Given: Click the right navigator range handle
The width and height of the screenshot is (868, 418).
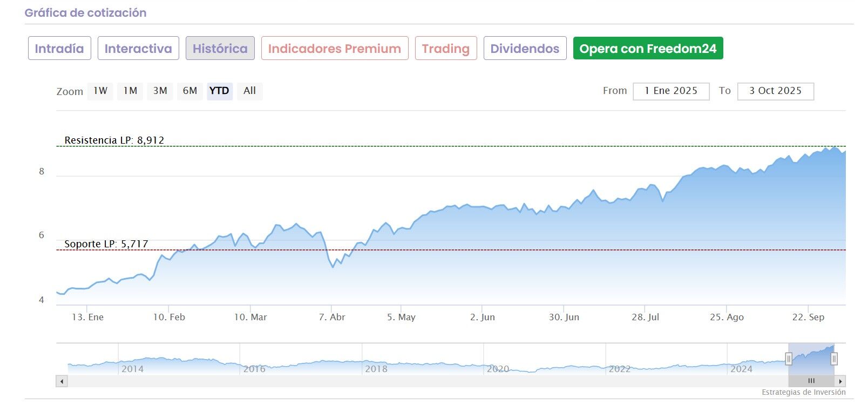Looking at the screenshot, I should (x=834, y=359).
